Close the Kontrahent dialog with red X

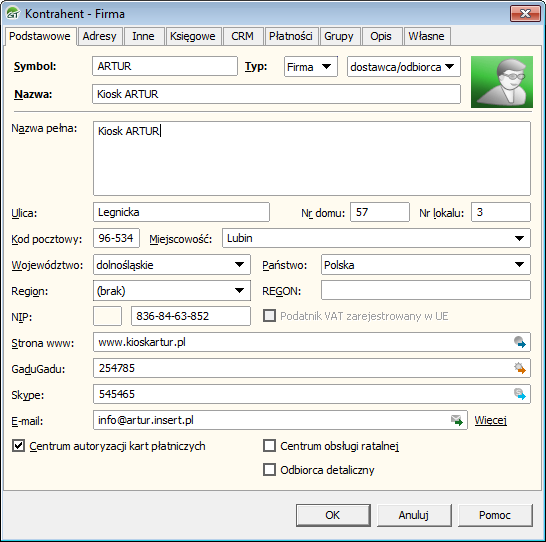525,14
